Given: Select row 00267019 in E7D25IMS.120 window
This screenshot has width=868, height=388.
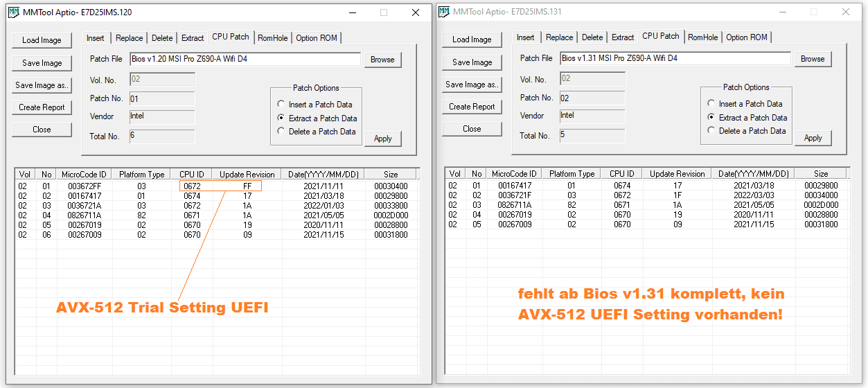Looking at the screenshot, I should (216, 225).
